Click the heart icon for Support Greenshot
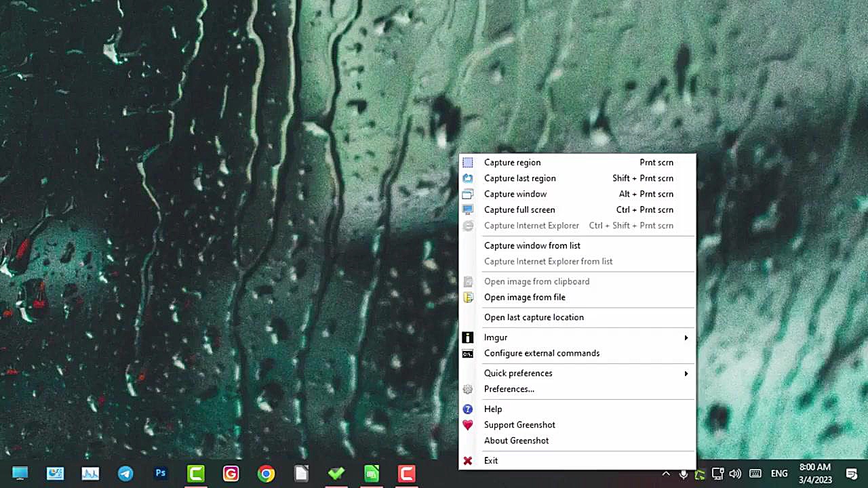 [x=468, y=425]
